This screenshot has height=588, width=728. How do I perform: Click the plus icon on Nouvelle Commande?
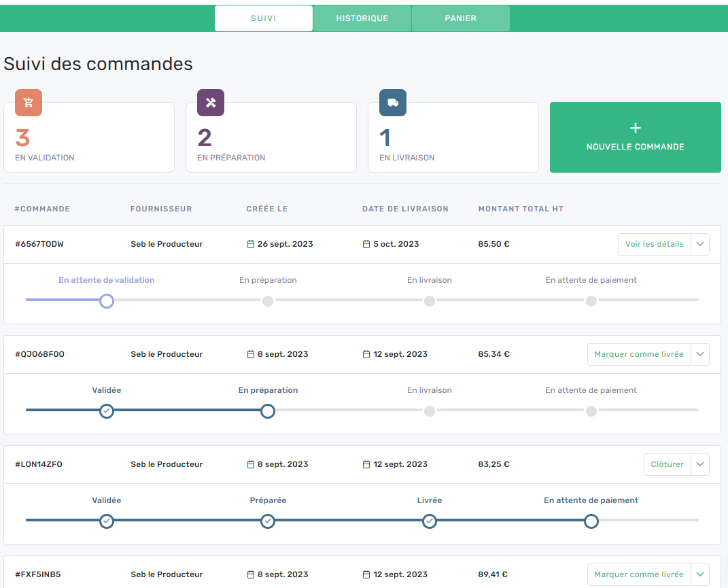click(635, 128)
